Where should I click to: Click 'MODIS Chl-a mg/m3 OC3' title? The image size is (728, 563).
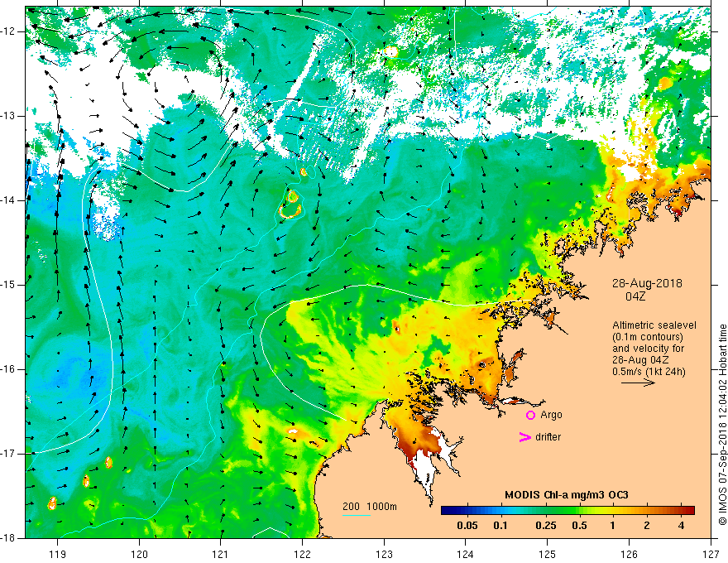tap(567, 495)
